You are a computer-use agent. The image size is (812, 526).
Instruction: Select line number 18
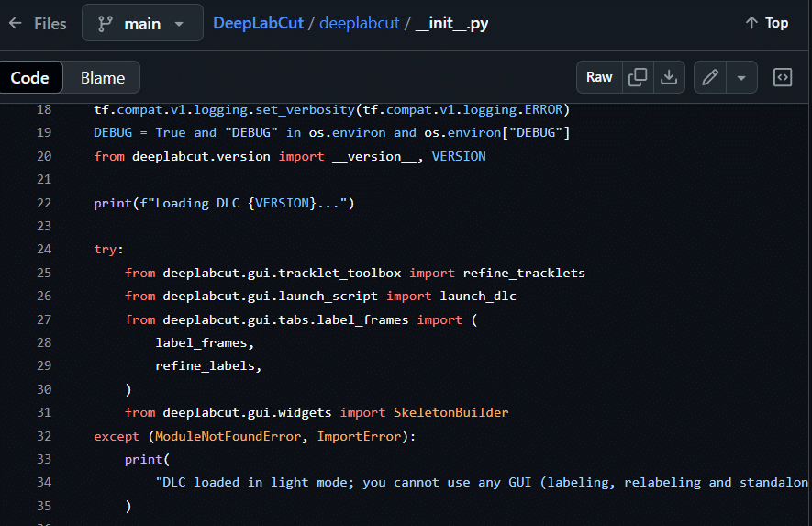44,110
